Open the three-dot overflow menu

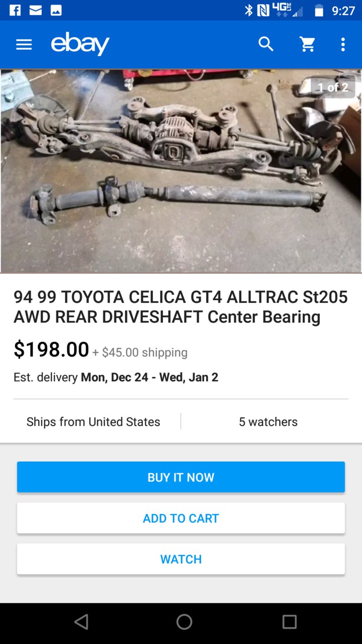point(343,44)
